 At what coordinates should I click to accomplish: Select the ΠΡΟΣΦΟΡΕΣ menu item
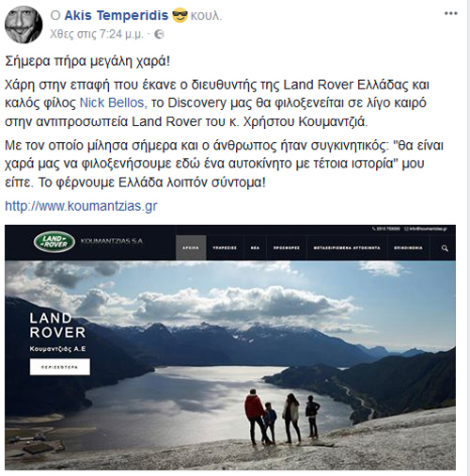tap(287, 247)
